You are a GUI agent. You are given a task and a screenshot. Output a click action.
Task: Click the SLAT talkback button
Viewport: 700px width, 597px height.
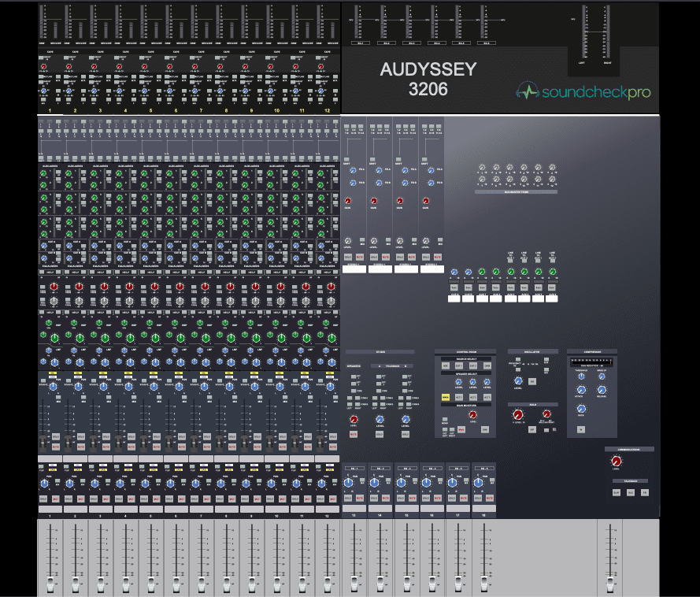617,492
